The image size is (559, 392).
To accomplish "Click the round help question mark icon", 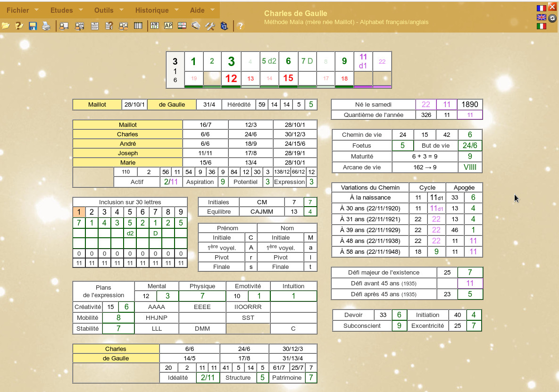I will coord(240,25).
